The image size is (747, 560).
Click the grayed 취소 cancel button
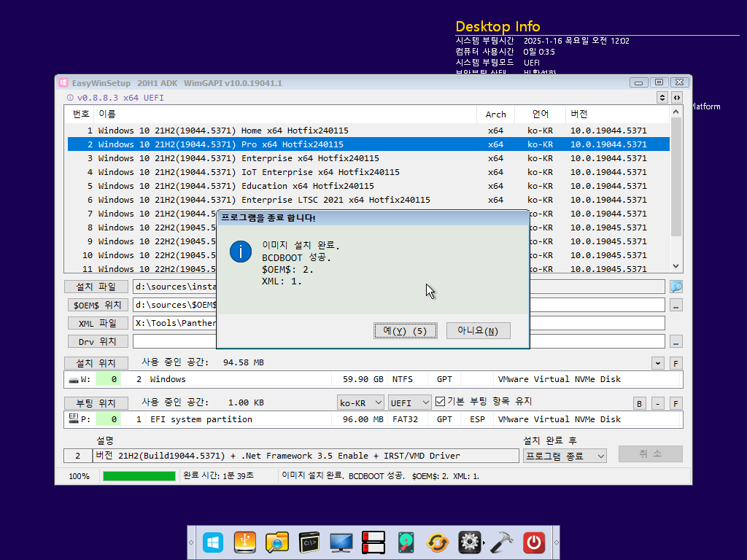tap(650, 454)
